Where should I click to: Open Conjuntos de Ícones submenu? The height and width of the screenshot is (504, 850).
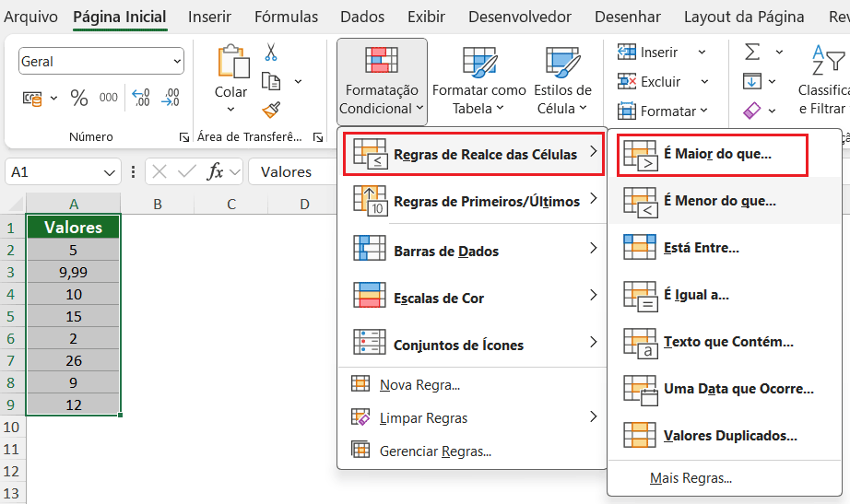click(474, 345)
